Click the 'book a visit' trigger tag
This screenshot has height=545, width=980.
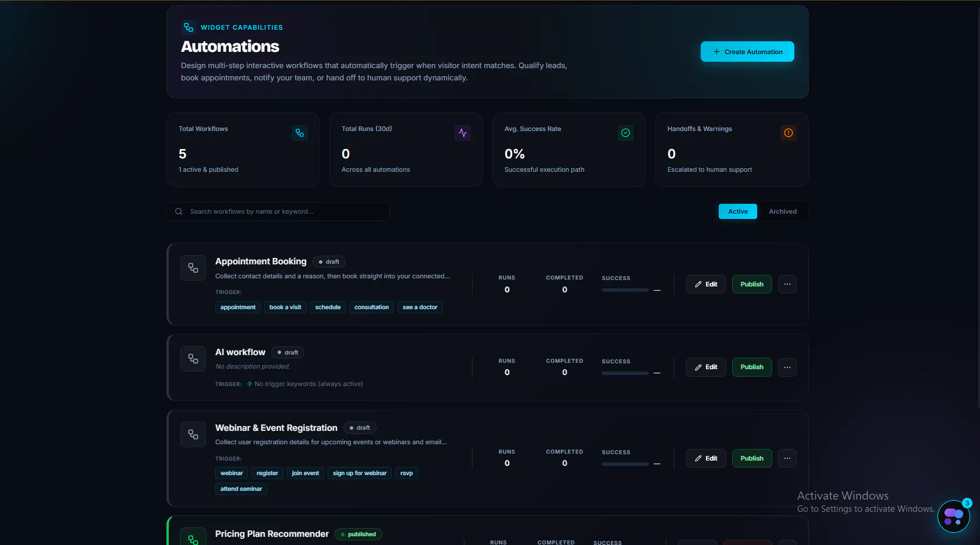pos(285,307)
